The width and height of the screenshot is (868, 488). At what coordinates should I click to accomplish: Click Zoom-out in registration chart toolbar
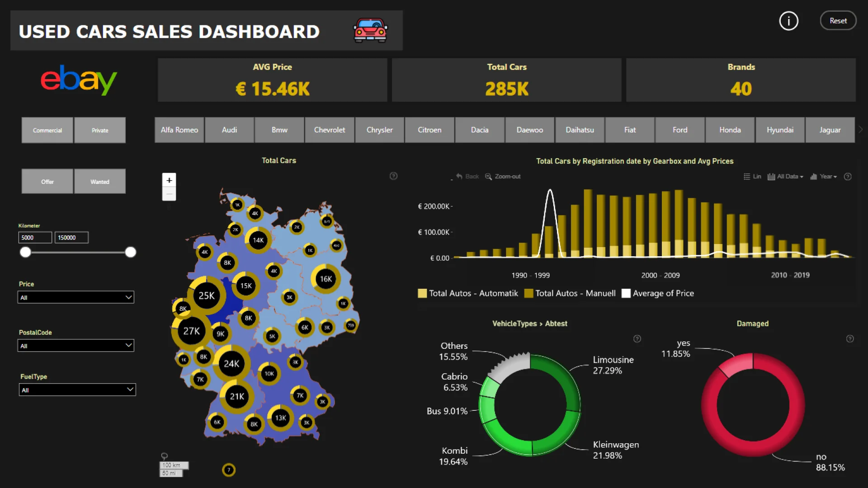point(503,176)
